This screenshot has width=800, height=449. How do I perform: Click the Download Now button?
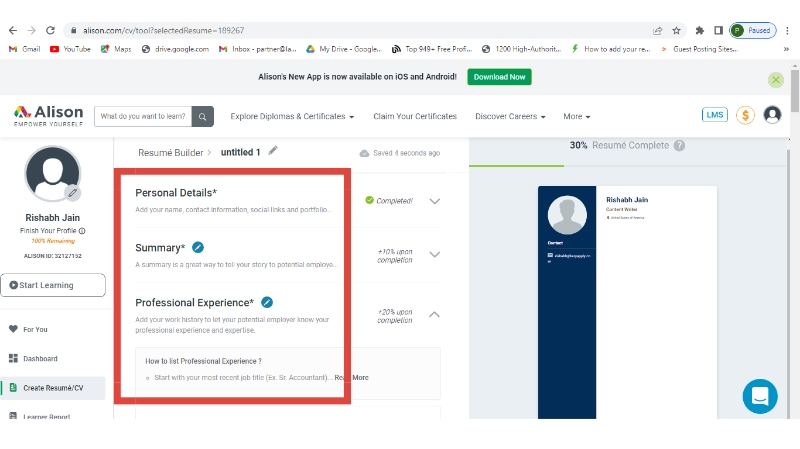click(499, 77)
